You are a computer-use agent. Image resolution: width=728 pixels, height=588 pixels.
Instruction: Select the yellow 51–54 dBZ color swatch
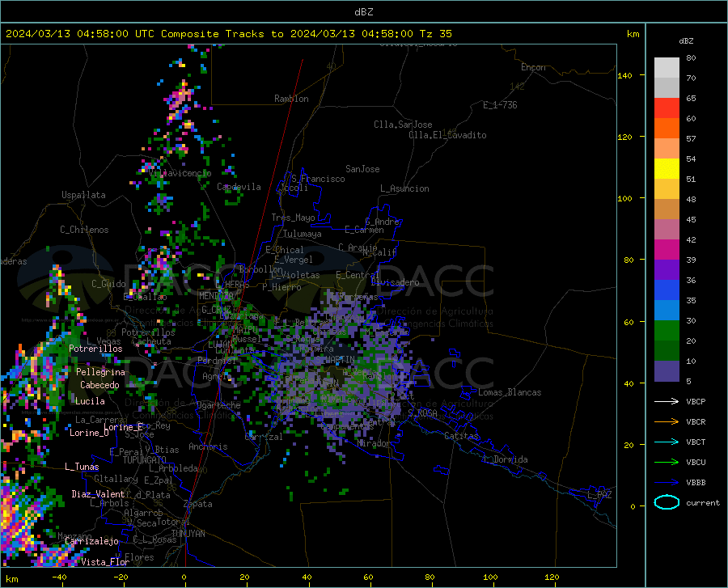click(x=667, y=169)
